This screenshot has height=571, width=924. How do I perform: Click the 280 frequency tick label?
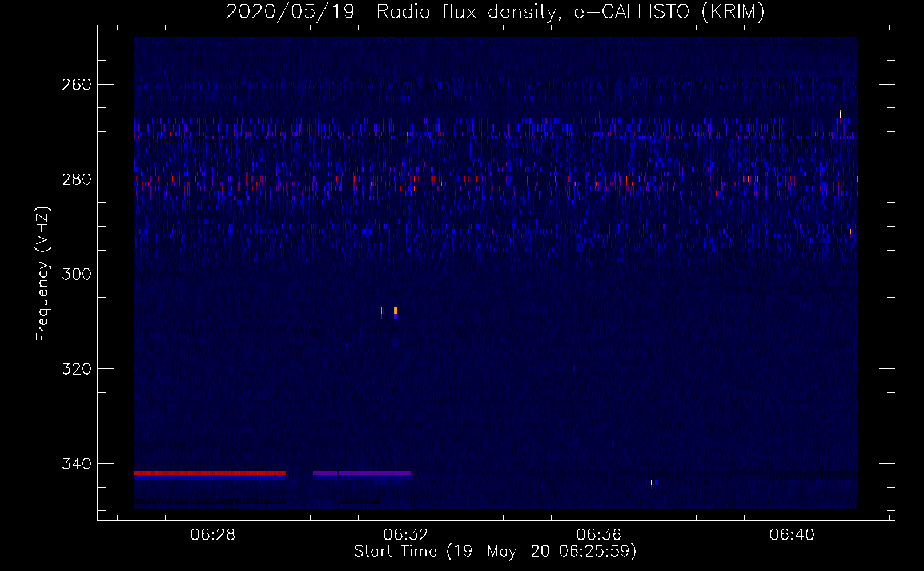point(75,179)
